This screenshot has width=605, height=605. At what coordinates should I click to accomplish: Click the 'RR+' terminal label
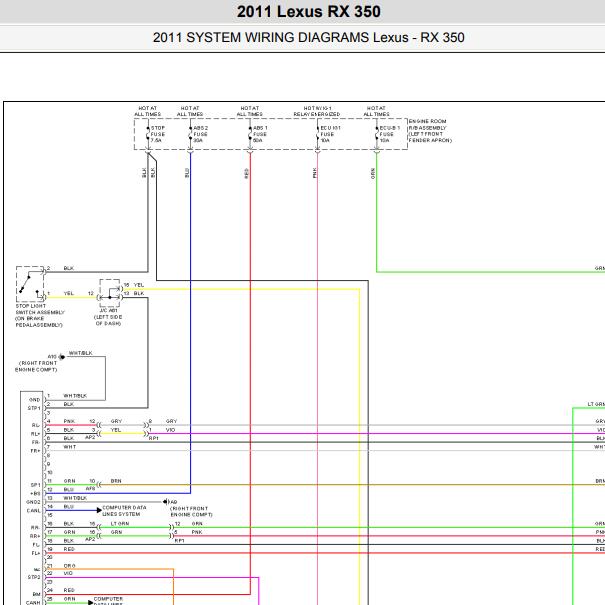[x=35, y=536]
